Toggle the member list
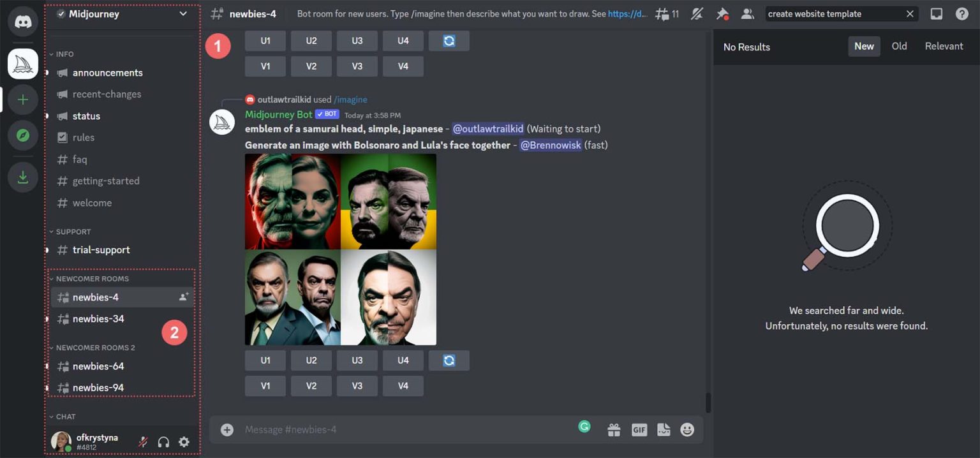 (x=746, y=13)
